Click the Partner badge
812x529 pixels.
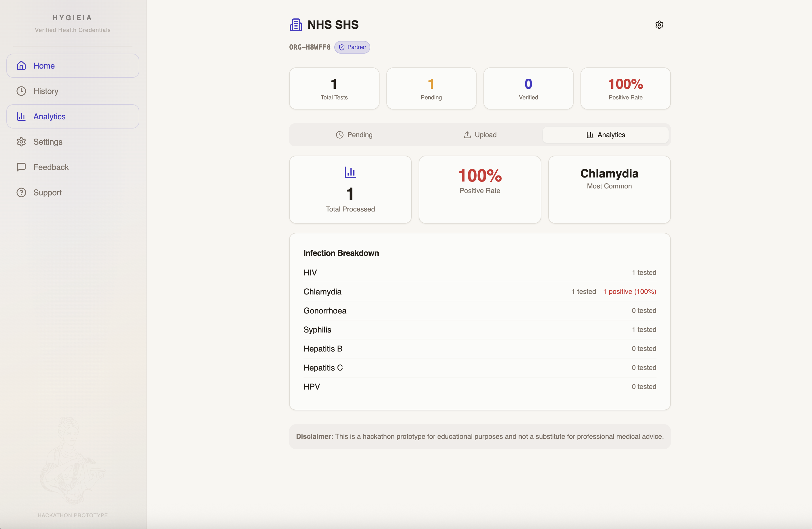coord(352,47)
